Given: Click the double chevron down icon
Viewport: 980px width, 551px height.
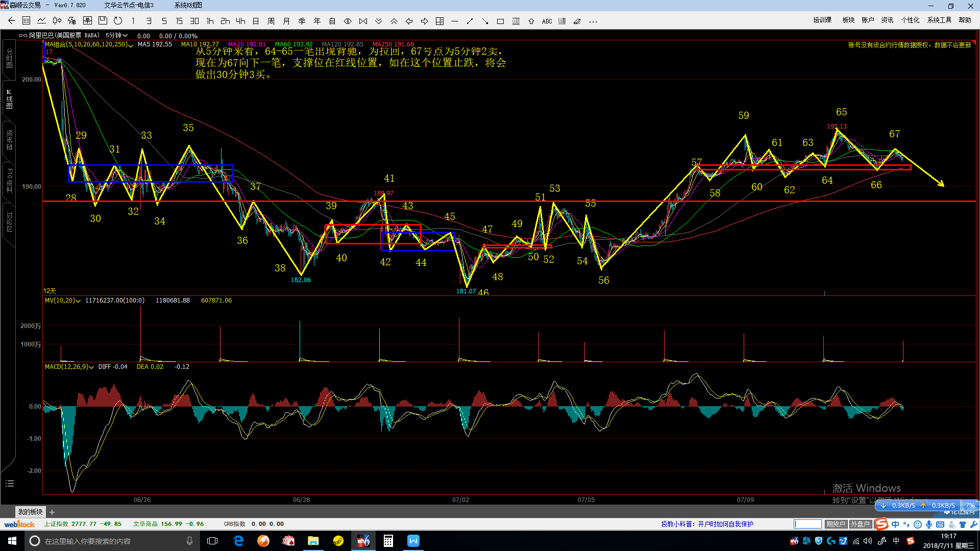Looking at the screenshot, I should (378, 21).
